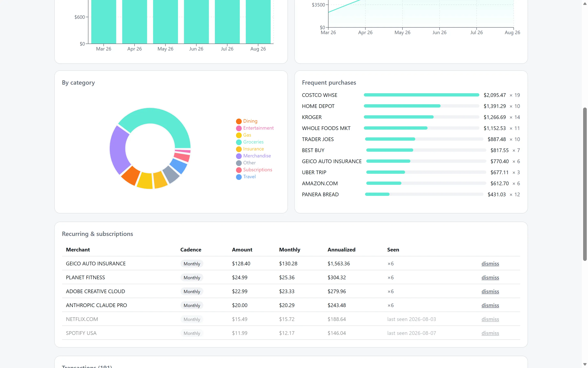The width and height of the screenshot is (588, 368).
Task: Click the $770.40 GEICO total
Action: click(499, 161)
